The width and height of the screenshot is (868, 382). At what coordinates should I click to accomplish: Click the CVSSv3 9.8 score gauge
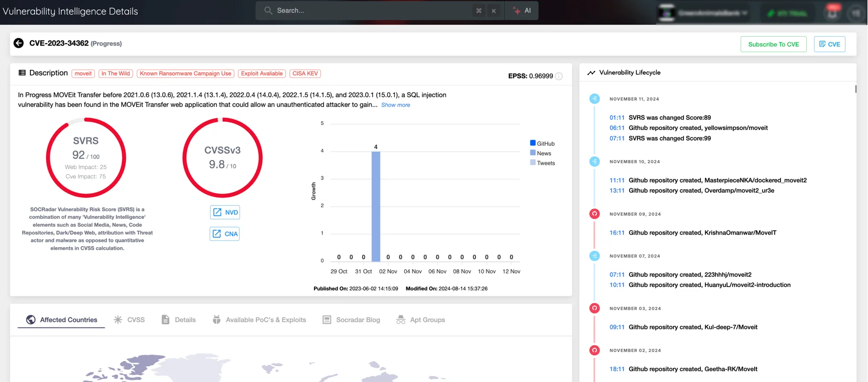tap(222, 157)
